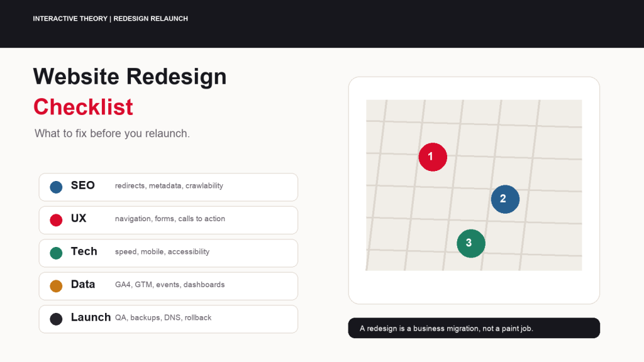Click the 'INTERACTIVE THEORY | REDESIGN RELAUNCH' header text
The image size is (644, 362).
(x=111, y=18)
